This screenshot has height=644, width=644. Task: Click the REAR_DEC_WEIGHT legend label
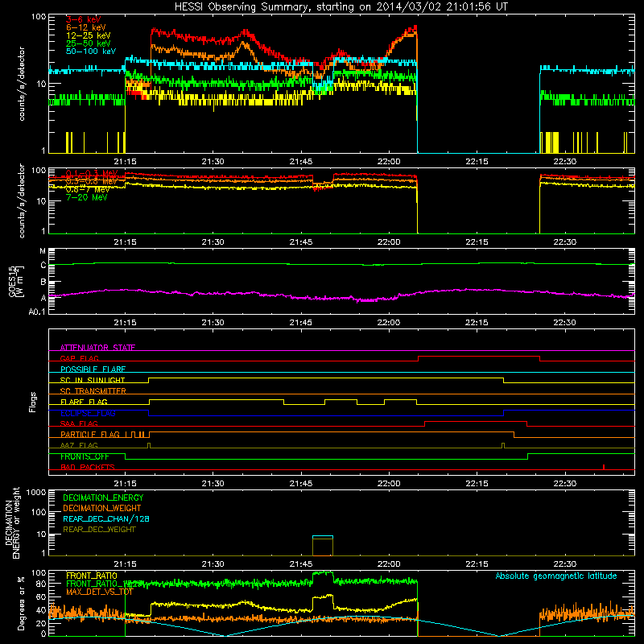point(99,530)
